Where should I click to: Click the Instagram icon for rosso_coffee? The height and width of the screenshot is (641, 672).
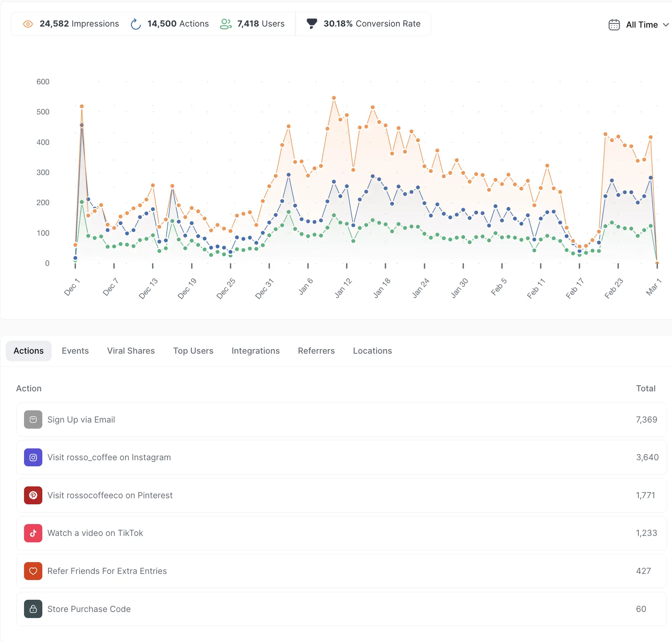pyautogui.click(x=33, y=457)
